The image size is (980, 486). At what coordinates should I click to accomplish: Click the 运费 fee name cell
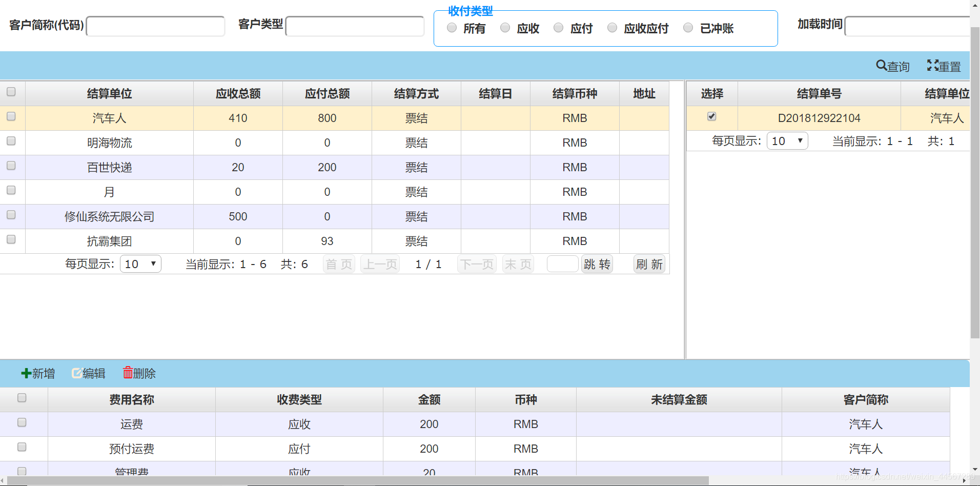point(132,424)
